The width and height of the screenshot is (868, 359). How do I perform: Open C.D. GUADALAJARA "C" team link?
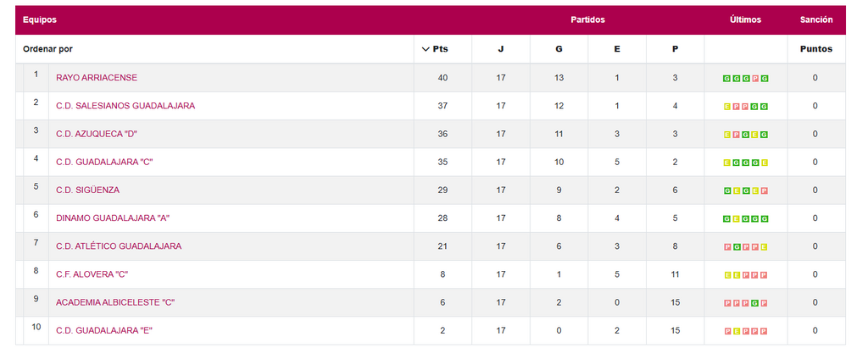pos(104,162)
